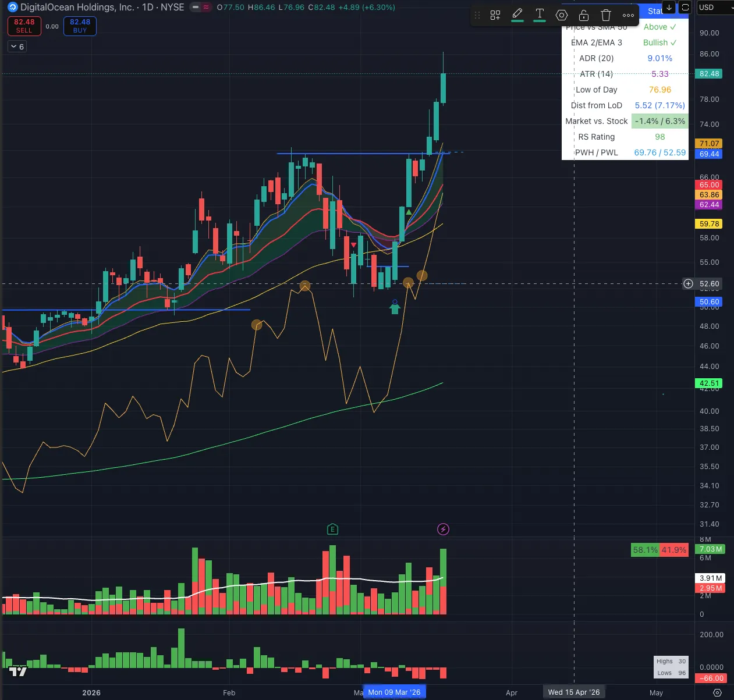Click the Lows 96 label
734x700 pixels.
[671, 673]
